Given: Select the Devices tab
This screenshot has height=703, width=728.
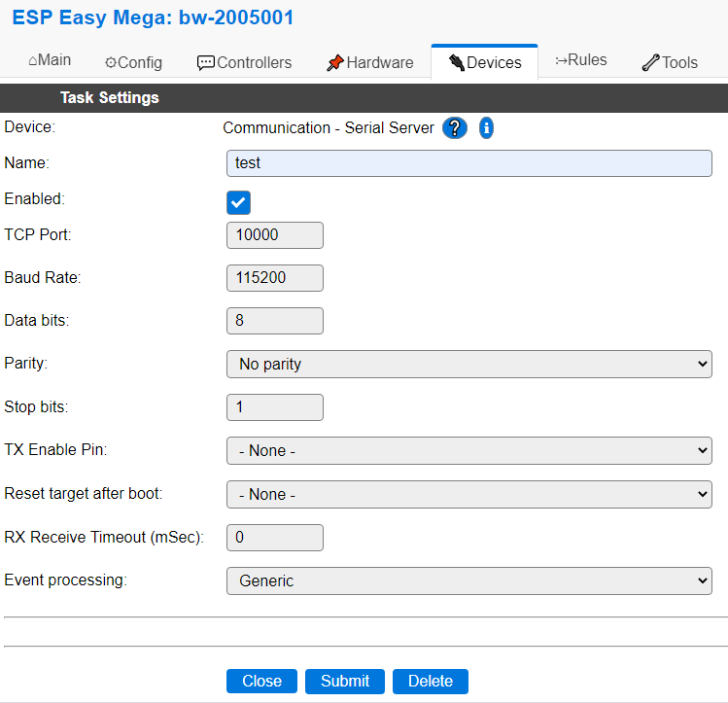Looking at the screenshot, I should pos(485,62).
